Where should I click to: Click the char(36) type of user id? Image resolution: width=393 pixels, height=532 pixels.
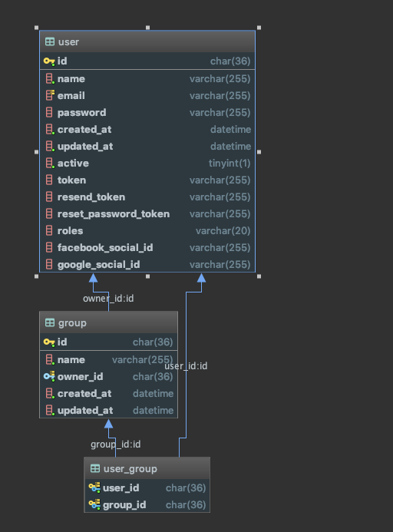(230, 61)
